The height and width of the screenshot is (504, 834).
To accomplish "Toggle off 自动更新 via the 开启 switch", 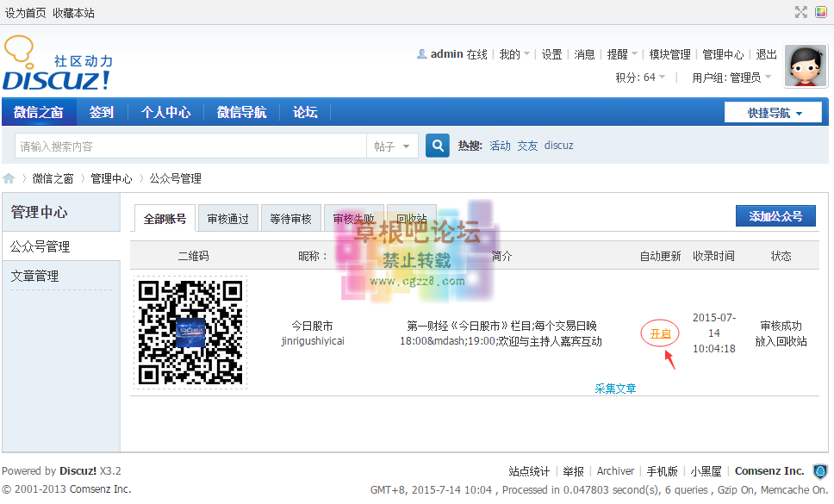I will pos(659,332).
